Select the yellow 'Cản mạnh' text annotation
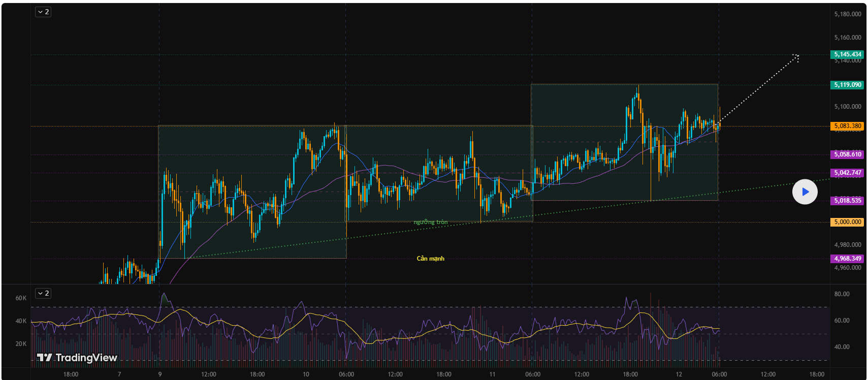 pyautogui.click(x=430, y=259)
